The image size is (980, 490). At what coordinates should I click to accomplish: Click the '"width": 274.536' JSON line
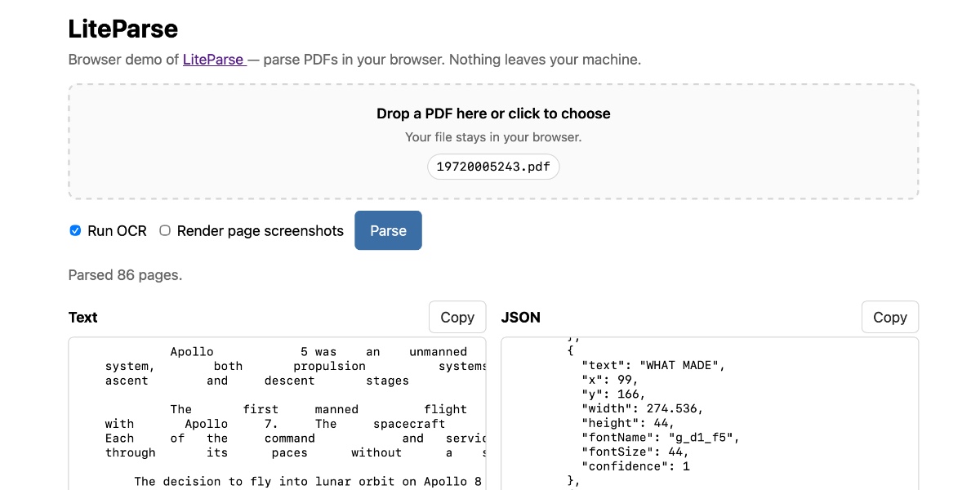coord(641,408)
